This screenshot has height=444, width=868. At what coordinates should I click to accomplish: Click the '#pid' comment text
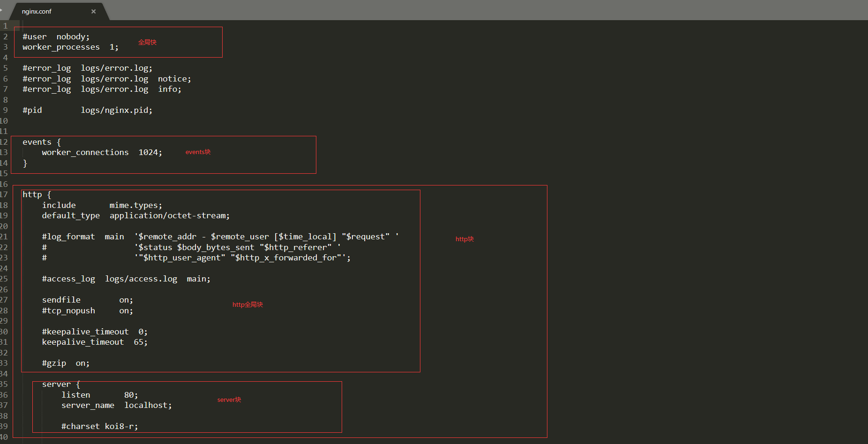32,111
